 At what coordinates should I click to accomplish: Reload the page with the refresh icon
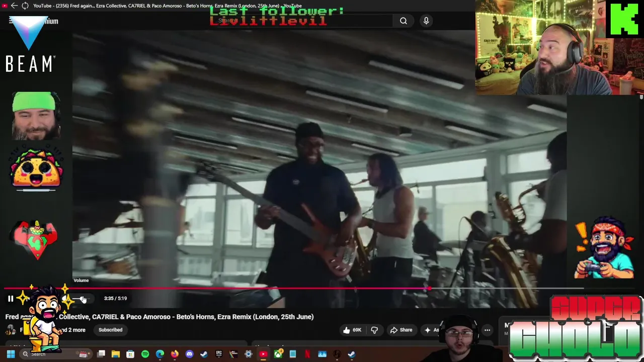25,6
